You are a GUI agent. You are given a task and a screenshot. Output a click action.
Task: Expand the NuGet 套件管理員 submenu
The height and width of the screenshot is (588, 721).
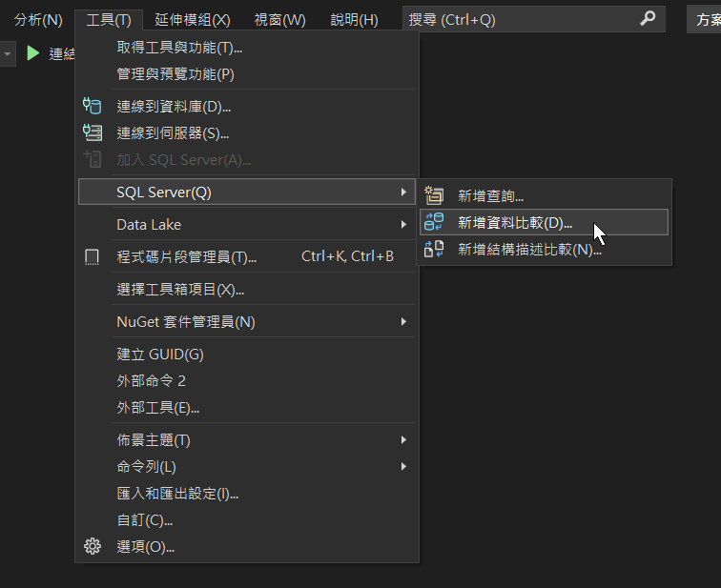pos(404,322)
